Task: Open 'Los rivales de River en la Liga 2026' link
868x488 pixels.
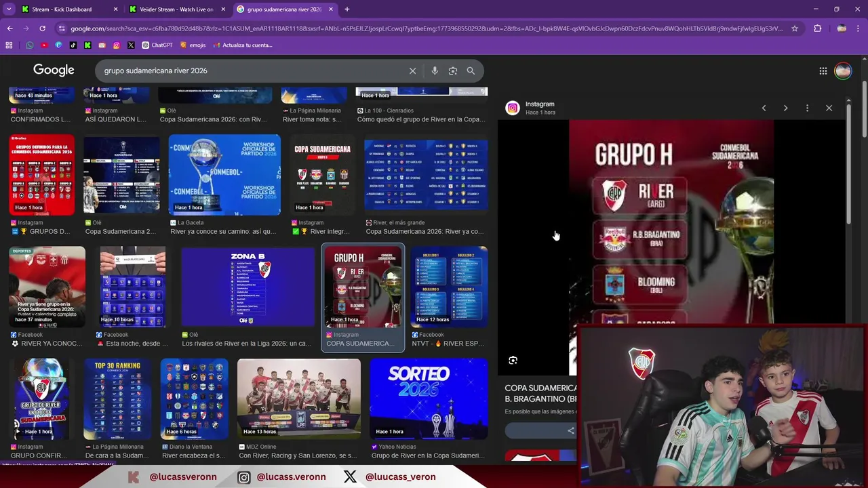Action: 247,344
